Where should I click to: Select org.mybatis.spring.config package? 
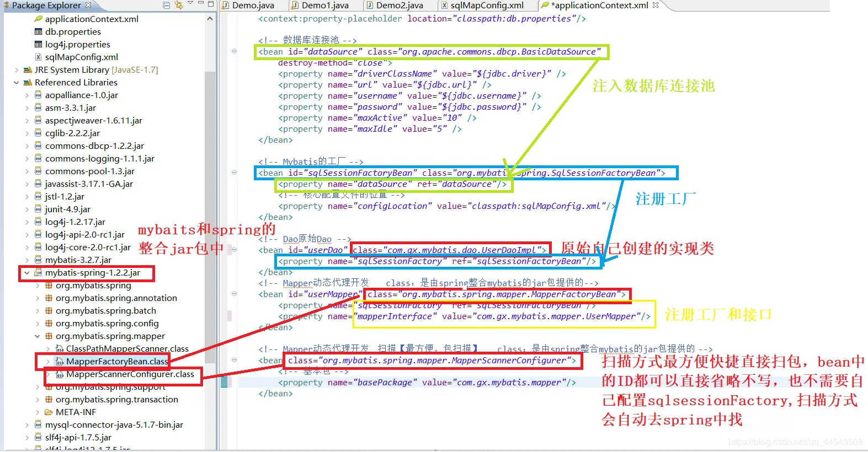click(106, 323)
